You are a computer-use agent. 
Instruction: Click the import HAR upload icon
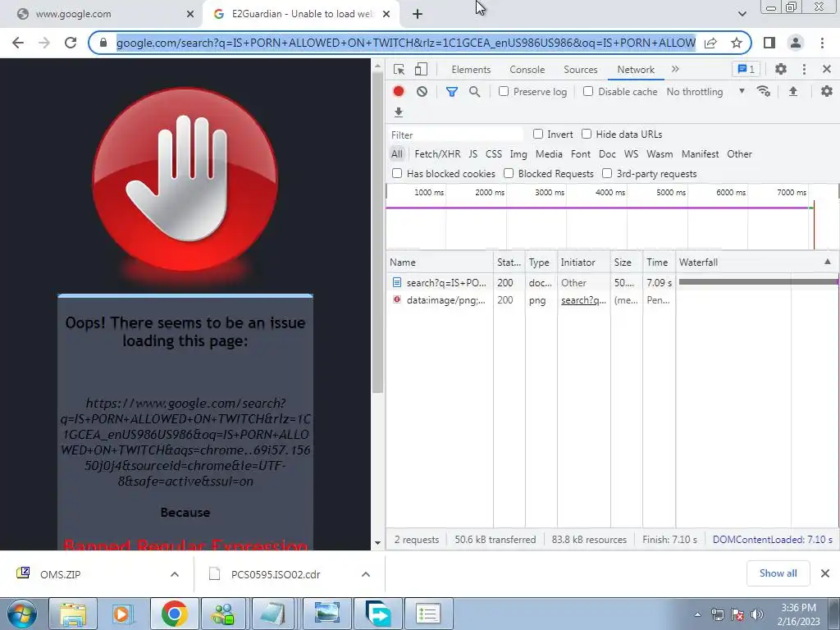pyautogui.click(x=793, y=92)
